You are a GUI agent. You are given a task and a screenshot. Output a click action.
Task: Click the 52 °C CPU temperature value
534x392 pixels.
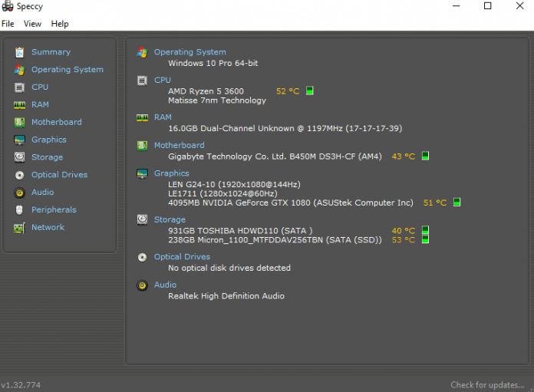click(288, 91)
